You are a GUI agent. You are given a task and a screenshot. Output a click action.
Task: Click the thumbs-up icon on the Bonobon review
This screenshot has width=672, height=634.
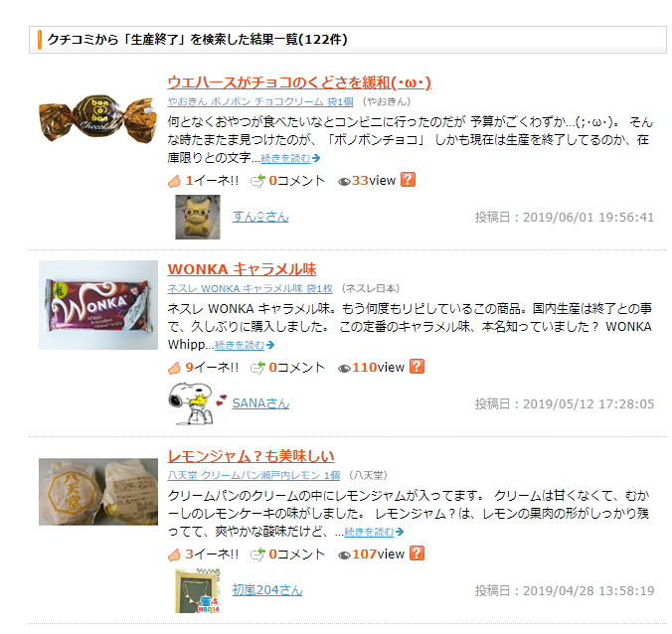pos(174,181)
